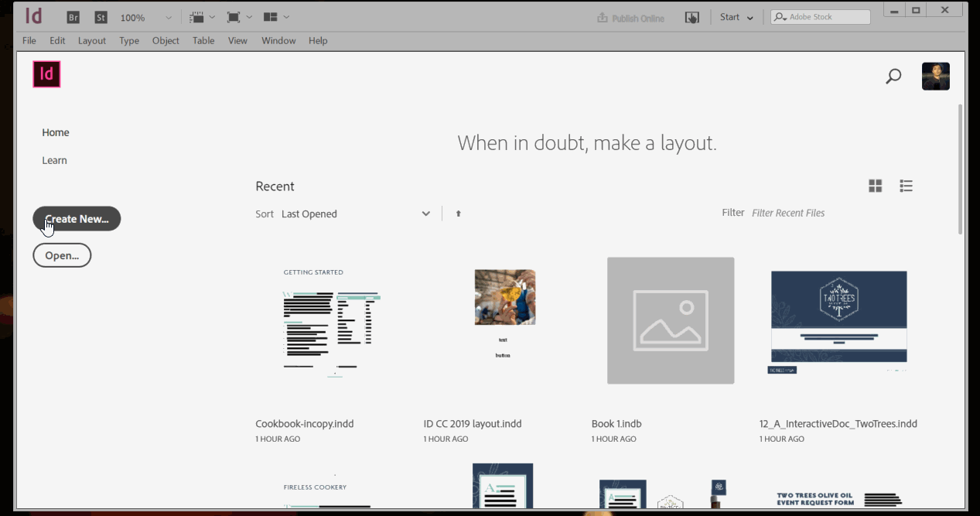Open the File menu
This screenshot has width=980, height=516.
pyautogui.click(x=29, y=40)
